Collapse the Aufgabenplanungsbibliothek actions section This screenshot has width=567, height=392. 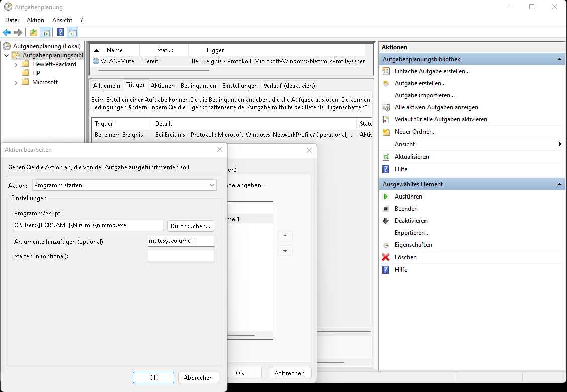coord(559,59)
